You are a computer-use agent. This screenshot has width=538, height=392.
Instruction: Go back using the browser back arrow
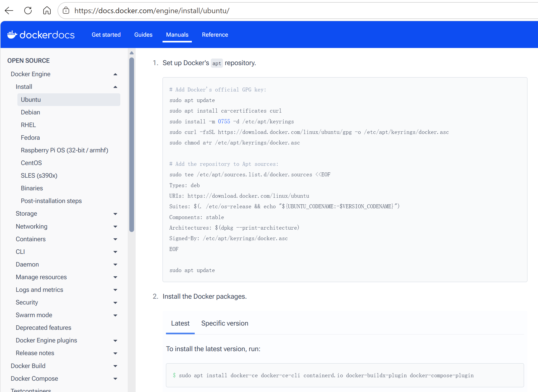(9, 11)
